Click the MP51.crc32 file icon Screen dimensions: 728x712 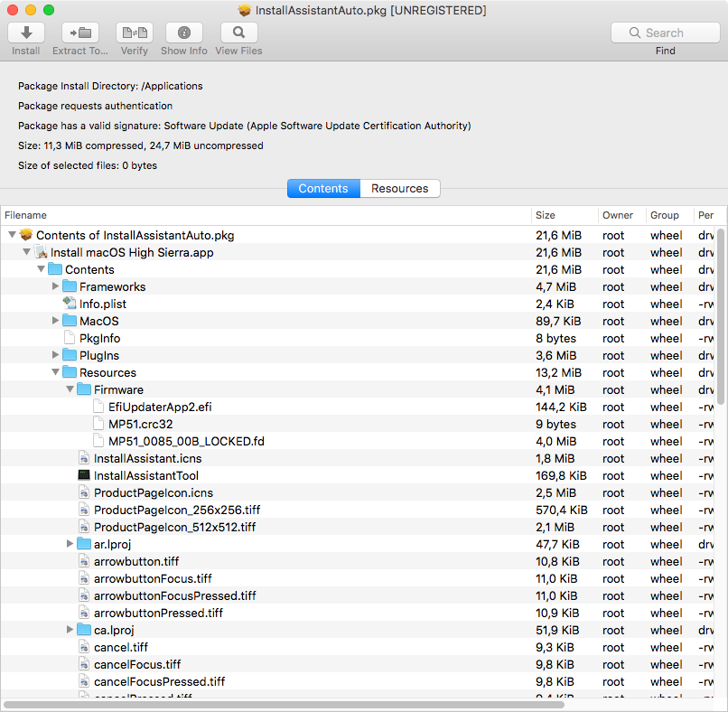pyautogui.click(x=98, y=424)
